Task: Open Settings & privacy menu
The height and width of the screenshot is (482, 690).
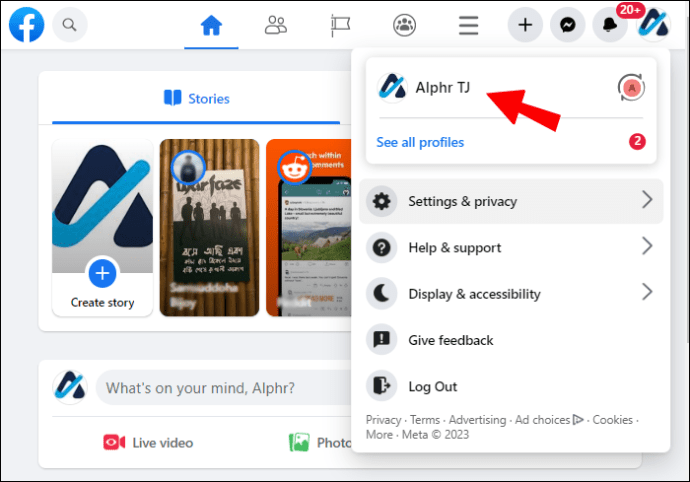Action: coord(511,201)
